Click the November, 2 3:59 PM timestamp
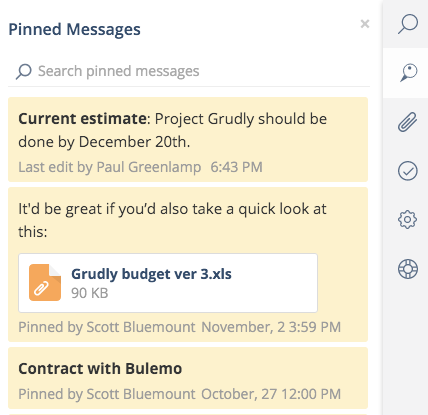This screenshot has height=415, width=428. (271, 327)
